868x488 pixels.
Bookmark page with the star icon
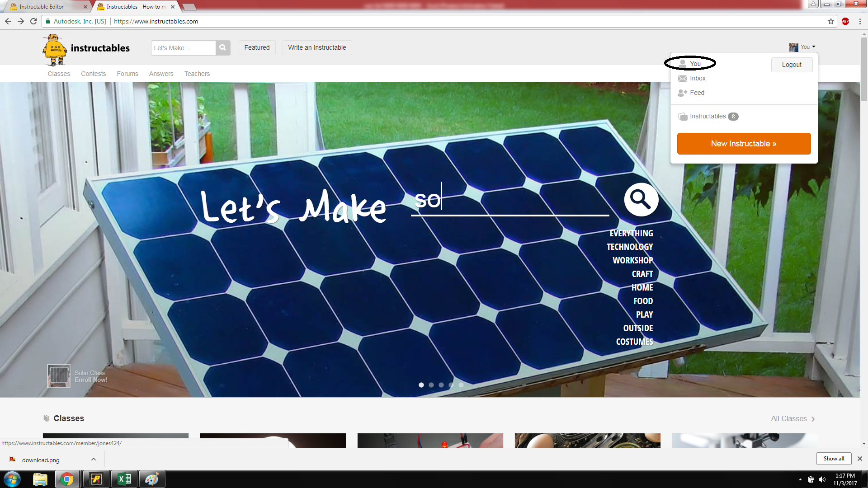831,21
